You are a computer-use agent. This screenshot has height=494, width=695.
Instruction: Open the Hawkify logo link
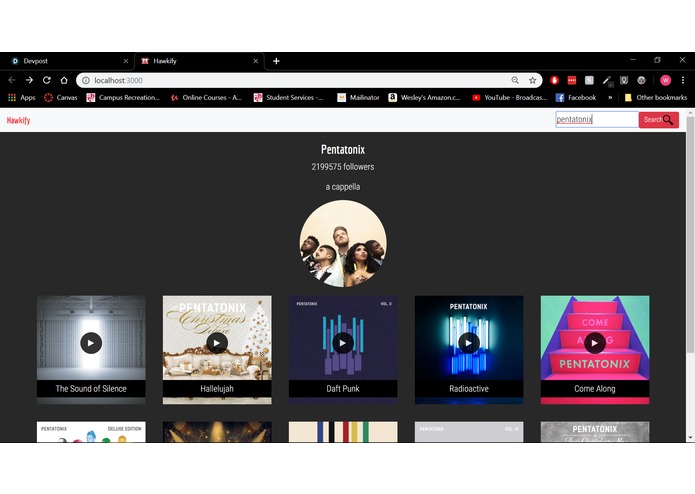coord(18,120)
